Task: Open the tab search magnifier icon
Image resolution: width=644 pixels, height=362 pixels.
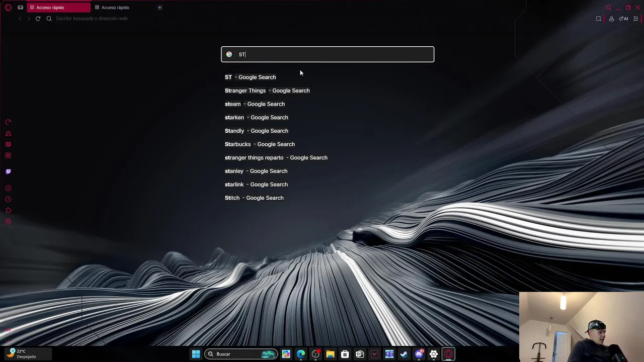Action: [608, 8]
